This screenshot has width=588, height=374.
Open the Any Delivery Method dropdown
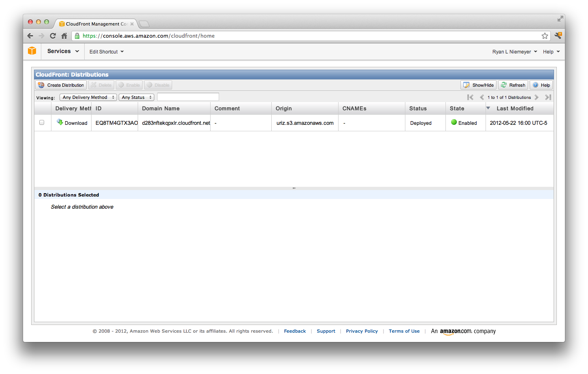tap(88, 97)
